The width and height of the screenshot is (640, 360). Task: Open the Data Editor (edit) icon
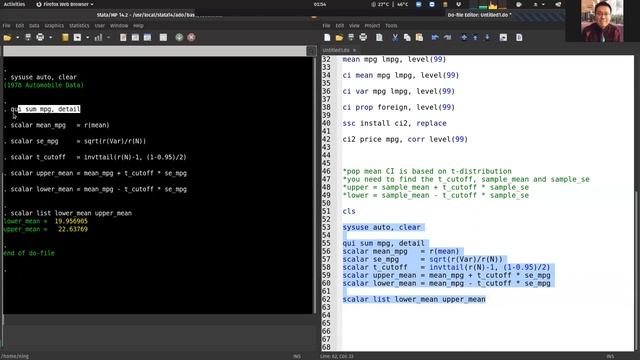pos(135,38)
